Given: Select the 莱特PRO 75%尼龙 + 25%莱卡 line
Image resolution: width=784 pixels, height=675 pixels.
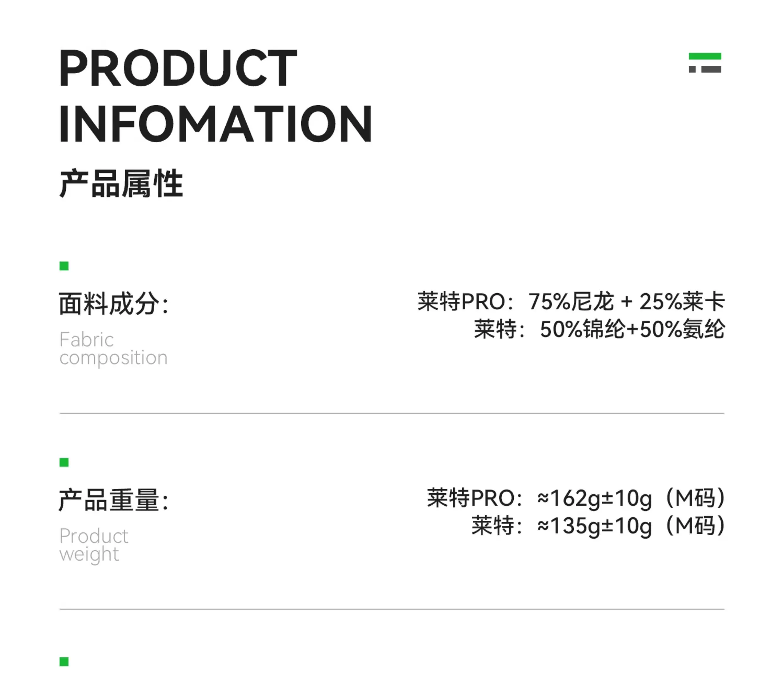Looking at the screenshot, I should click(x=571, y=302).
